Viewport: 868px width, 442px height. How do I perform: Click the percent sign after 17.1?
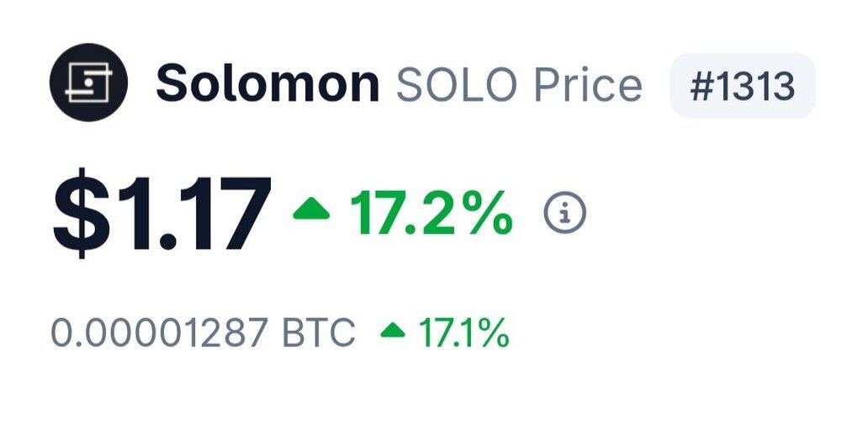(493, 333)
